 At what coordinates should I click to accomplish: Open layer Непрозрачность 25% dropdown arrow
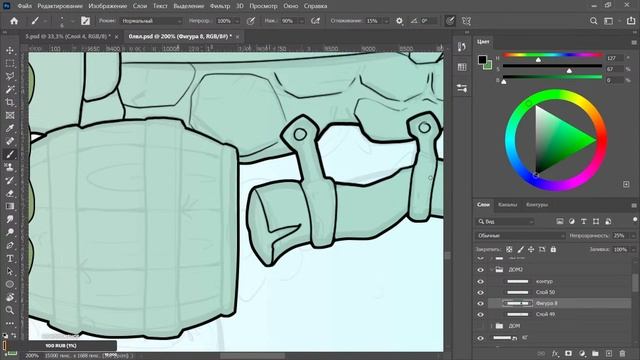pyautogui.click(x=633, y=236)
